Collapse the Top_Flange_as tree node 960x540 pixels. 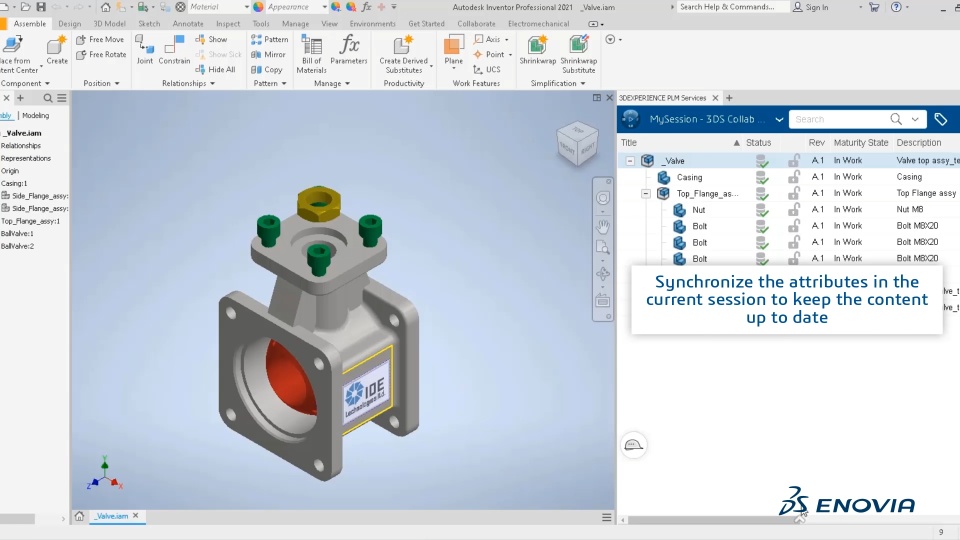coord(645,193)
